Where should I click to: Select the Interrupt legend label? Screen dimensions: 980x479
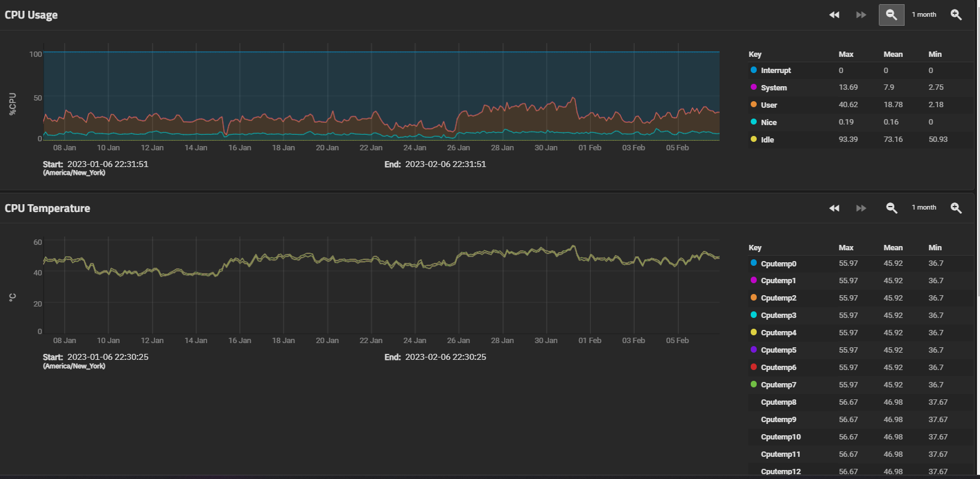pyautogui.click(x=776, y=71)
